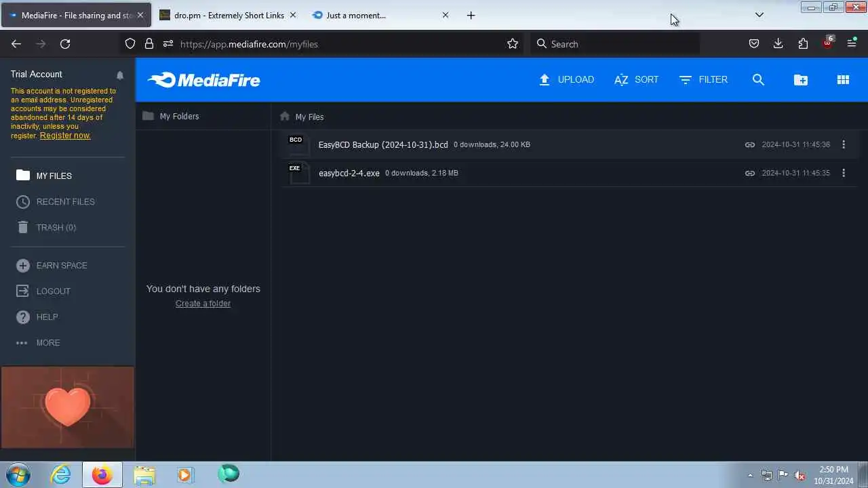The image size is (868, 488).
Task: Create a new folder with the folder-plus icon
Action: 801,79
